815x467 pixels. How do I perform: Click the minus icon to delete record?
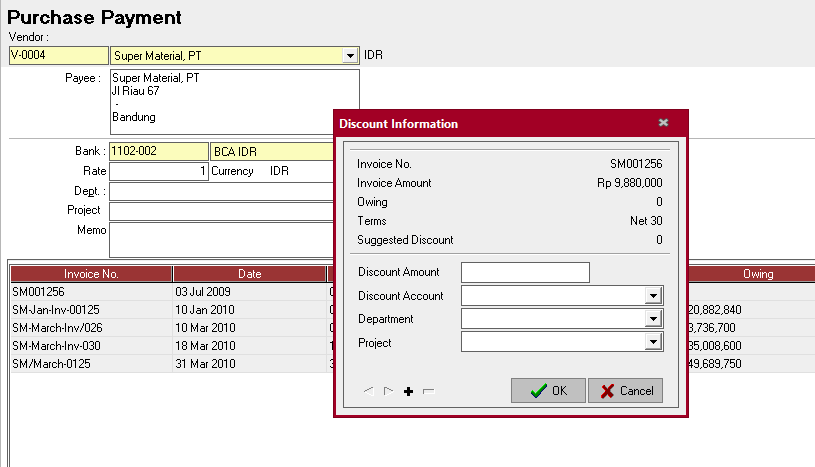[428, 392]
